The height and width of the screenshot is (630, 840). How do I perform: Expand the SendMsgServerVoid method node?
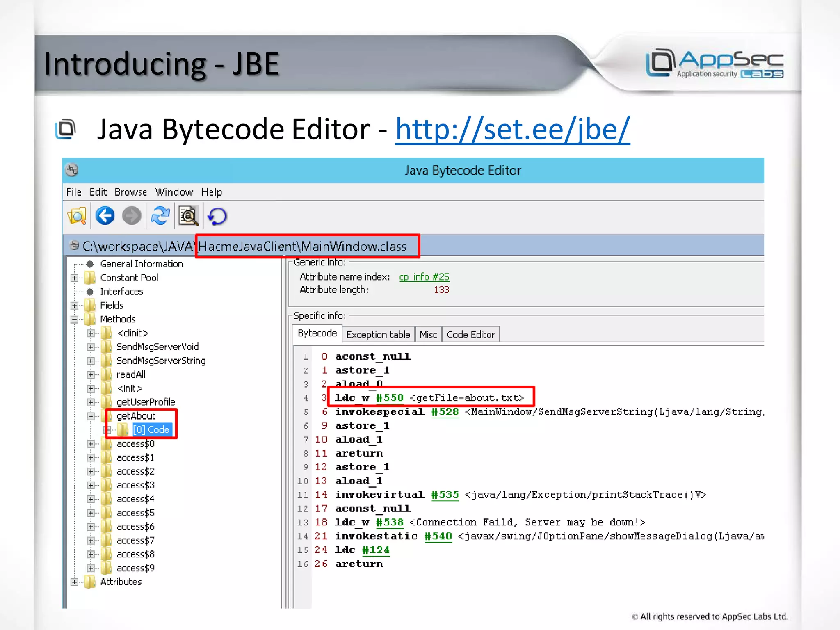click(x=91, y=347)
